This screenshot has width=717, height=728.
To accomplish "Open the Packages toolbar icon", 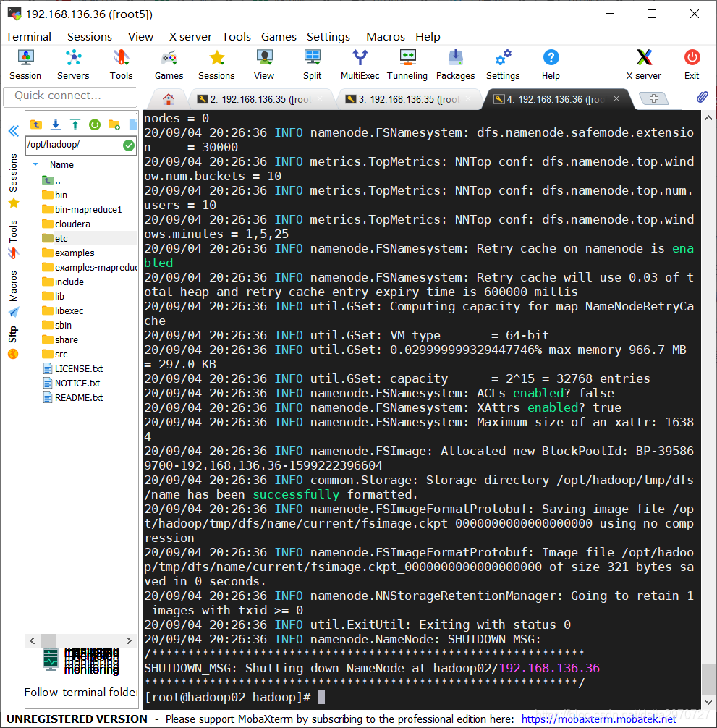I will coord(456,64).
